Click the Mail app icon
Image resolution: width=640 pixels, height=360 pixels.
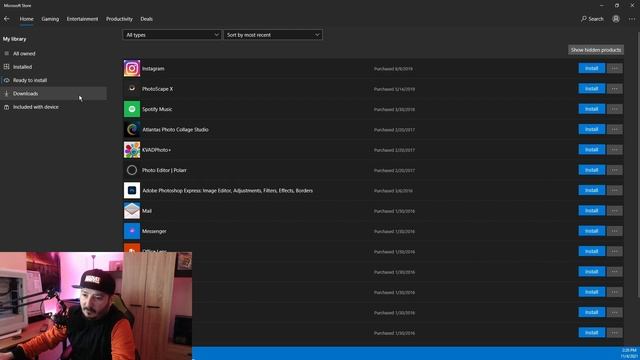(132, 211)
